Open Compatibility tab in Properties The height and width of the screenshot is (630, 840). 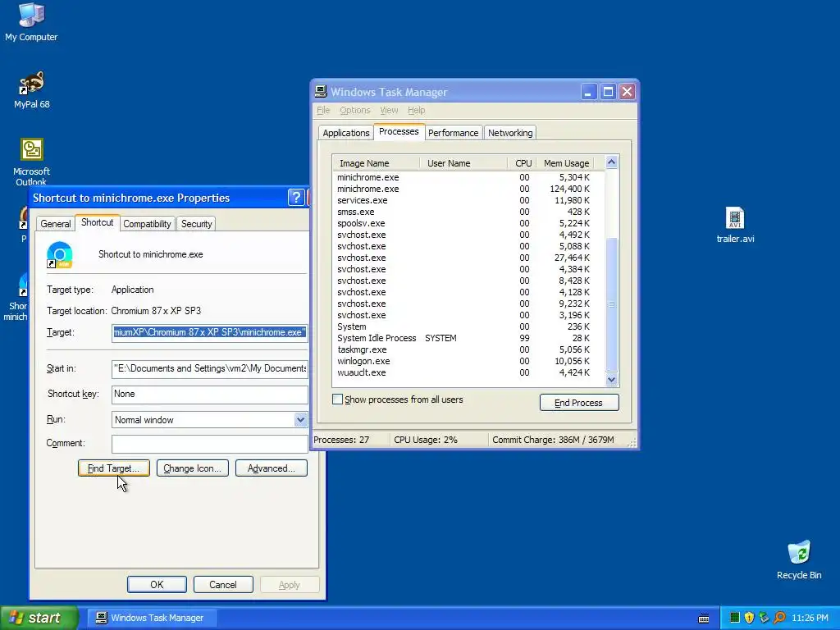[147, 224]
